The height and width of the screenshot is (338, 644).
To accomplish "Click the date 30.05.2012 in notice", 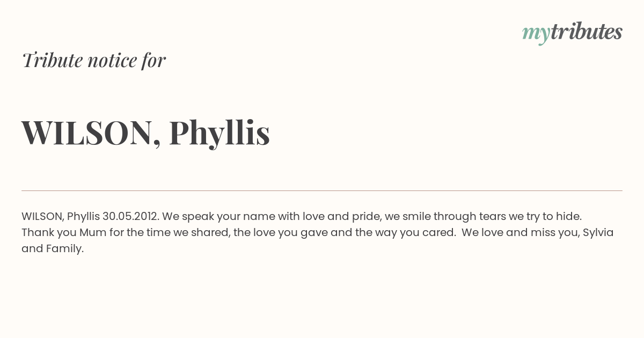I will (x=130, y=216).
